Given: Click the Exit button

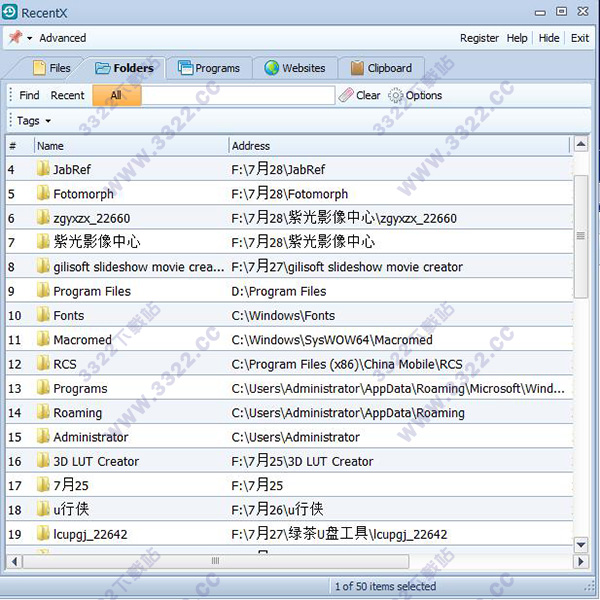Looking at the screenshot, I should coord(580,38).
